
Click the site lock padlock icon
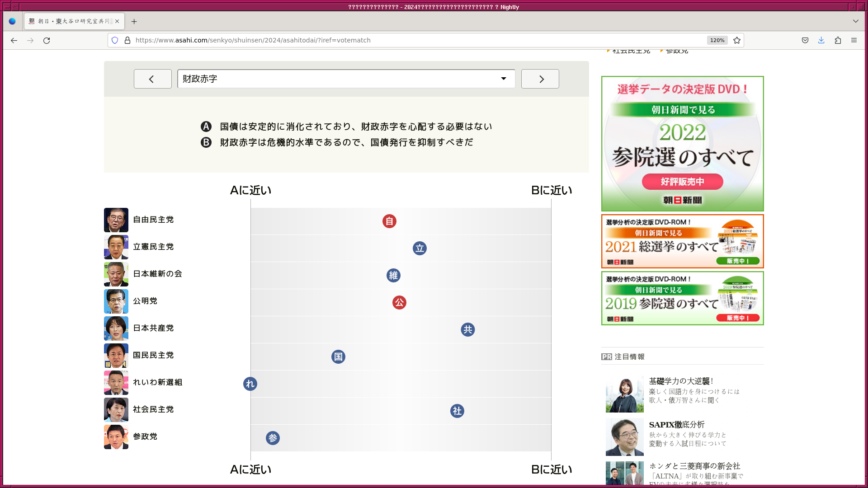[x=127, y=40]
